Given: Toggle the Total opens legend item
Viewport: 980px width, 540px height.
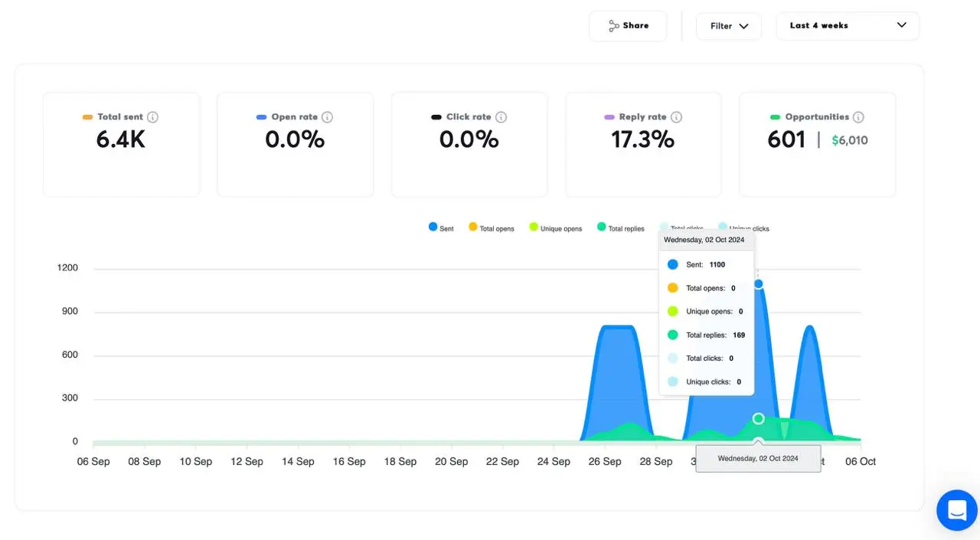Looking at the screenshot, I should click(491, 227).
